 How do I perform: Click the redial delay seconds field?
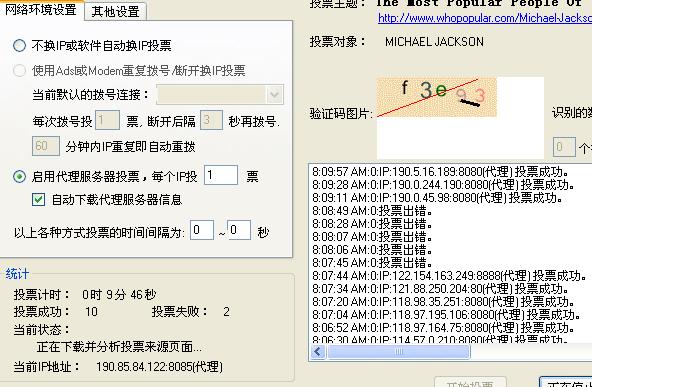(x=211, y=120)
